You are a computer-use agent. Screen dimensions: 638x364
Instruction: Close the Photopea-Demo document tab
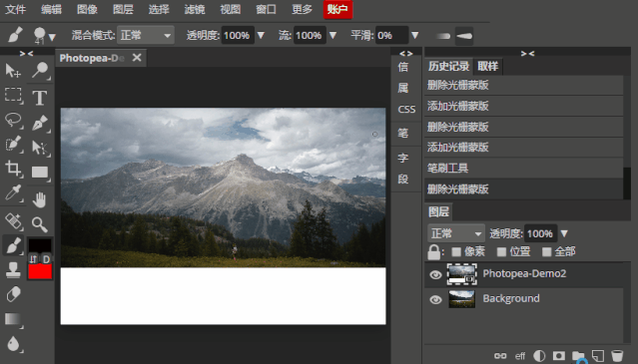137,58
